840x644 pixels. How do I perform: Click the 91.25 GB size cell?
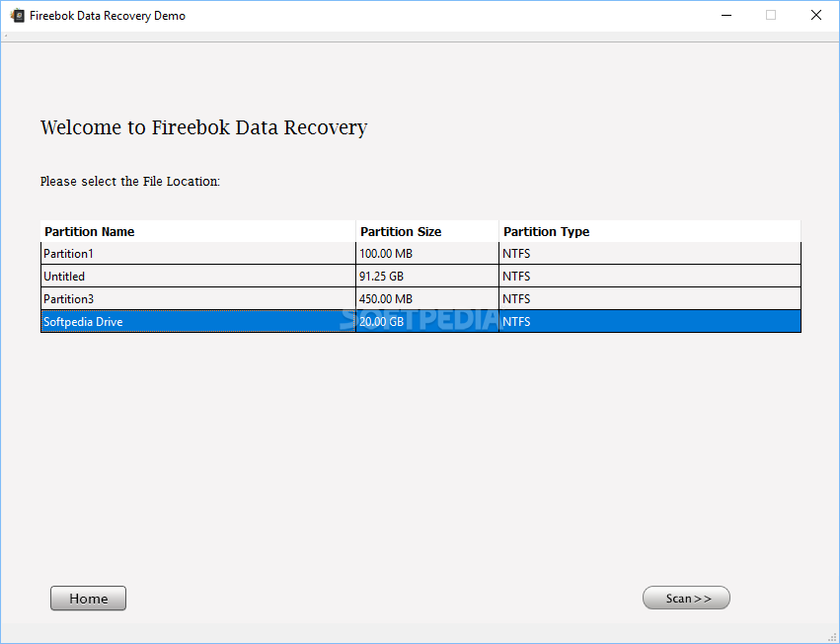(427, 276)
